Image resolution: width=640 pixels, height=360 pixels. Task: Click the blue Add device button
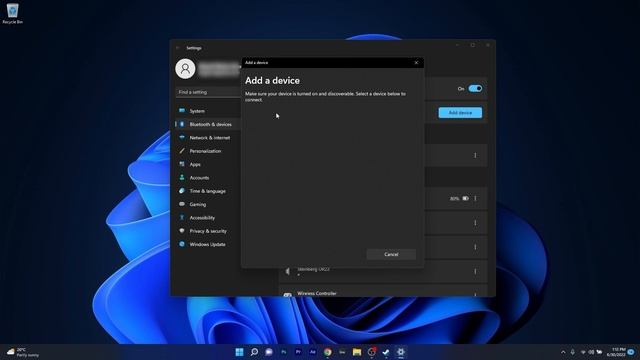click(460, 113)
